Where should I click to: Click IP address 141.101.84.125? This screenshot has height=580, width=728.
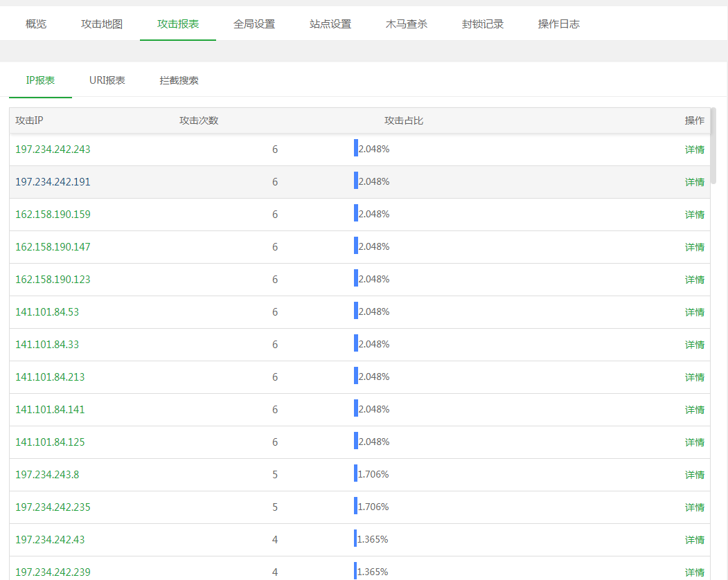pyautogui.click(x=50, y=442)
